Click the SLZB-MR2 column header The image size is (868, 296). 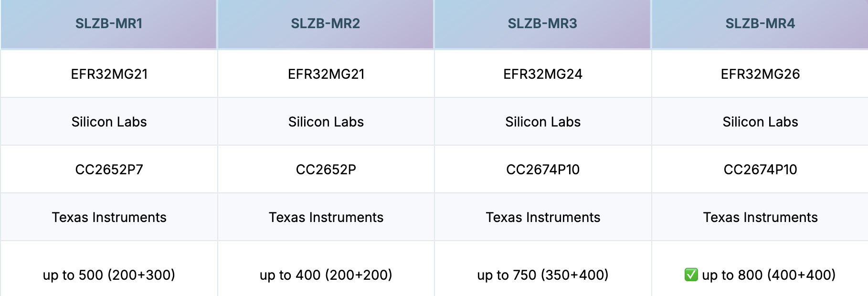(326, 24)
